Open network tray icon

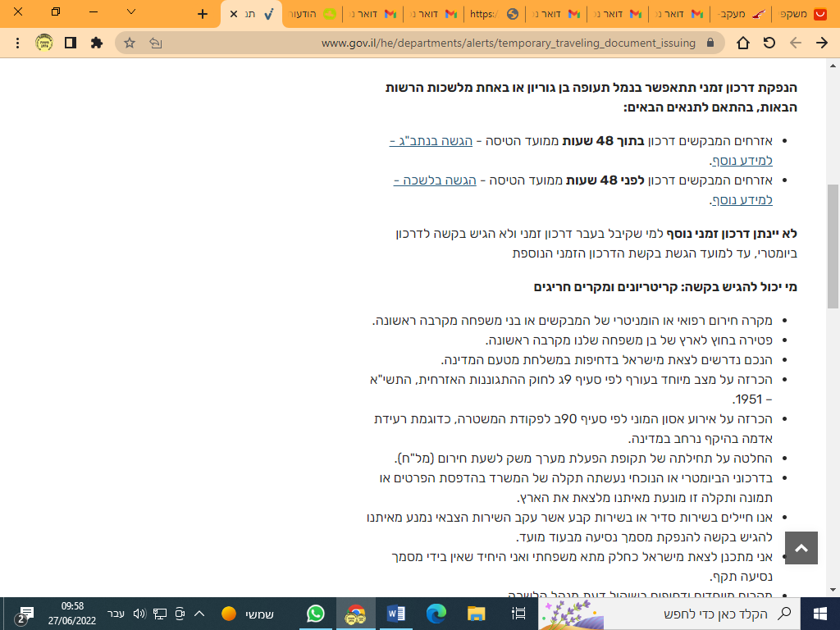pos(160,614)
